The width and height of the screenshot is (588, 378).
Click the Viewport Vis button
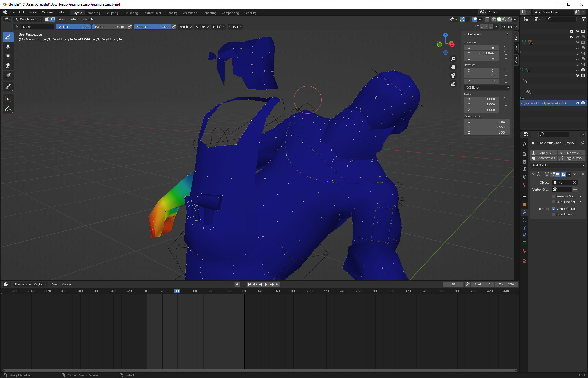544,158
